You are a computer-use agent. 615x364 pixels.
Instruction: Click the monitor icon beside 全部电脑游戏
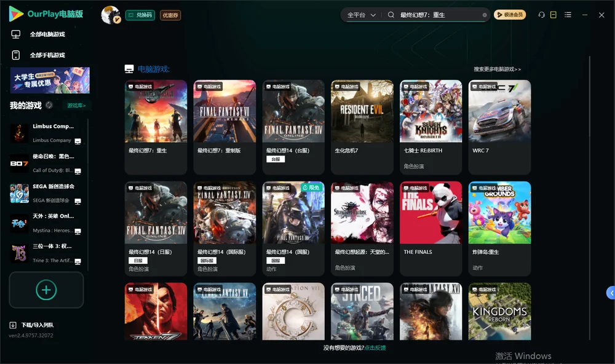16,34
